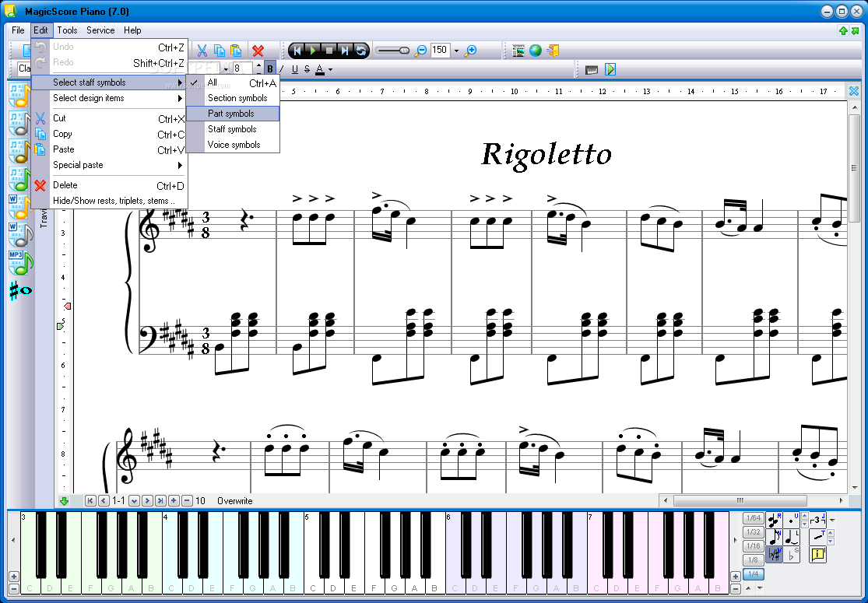Image resolution: width=868 pixels, height=603 pixels.
Task: Go to the first page in the status bar
Action: click(90, 500)
